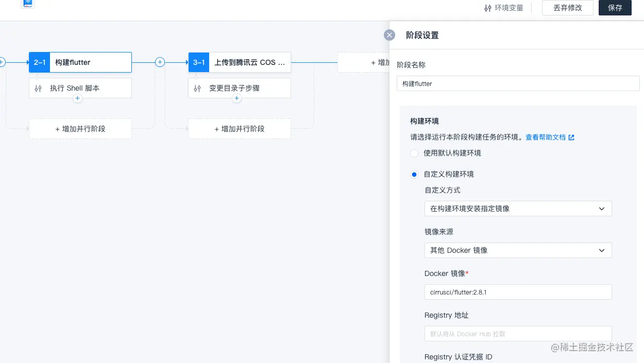Image resolution: width=644 pixels, height=363 pixels.
Task: Edit the 阶段名称 field containing 构建flutter
Action: 518,83
